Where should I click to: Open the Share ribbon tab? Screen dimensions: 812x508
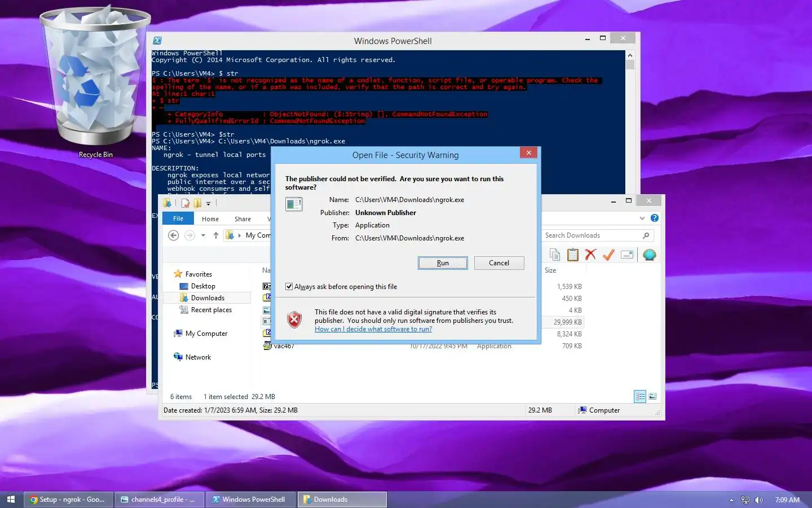coord(242,219)
